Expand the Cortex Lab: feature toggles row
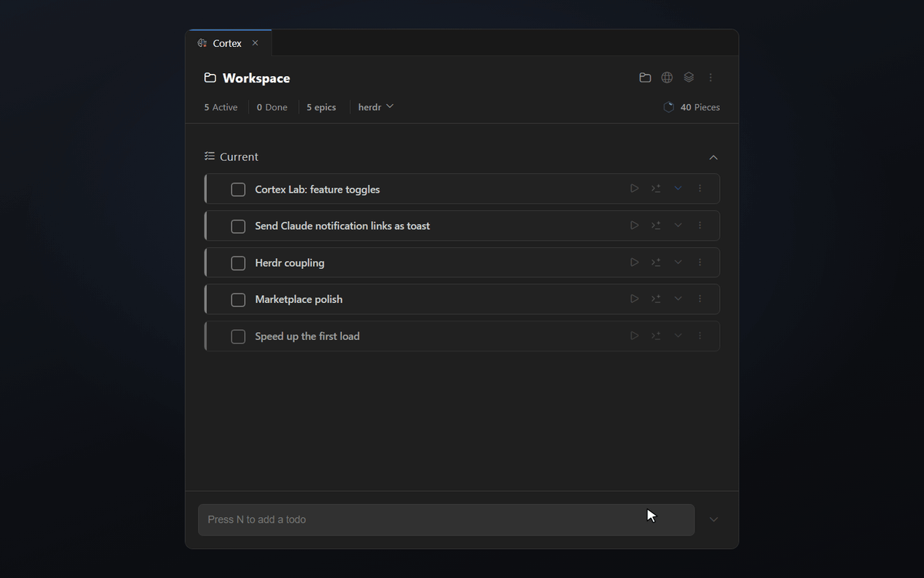Image resolution: width=924 pixels, height=578 pixels. coord(678,188)
